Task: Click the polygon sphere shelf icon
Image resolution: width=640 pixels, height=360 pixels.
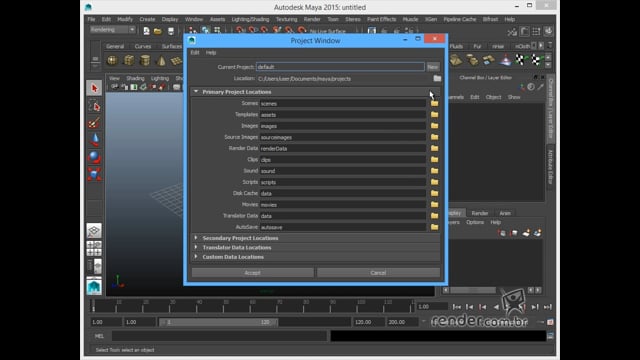Action: (112, 60)
